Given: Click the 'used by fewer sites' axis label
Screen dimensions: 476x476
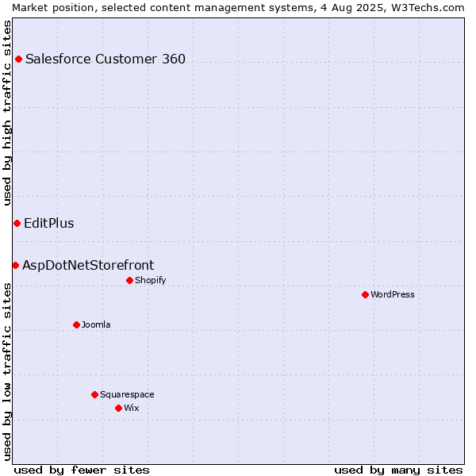Looking at the screenshot, I should click(82, 470).
